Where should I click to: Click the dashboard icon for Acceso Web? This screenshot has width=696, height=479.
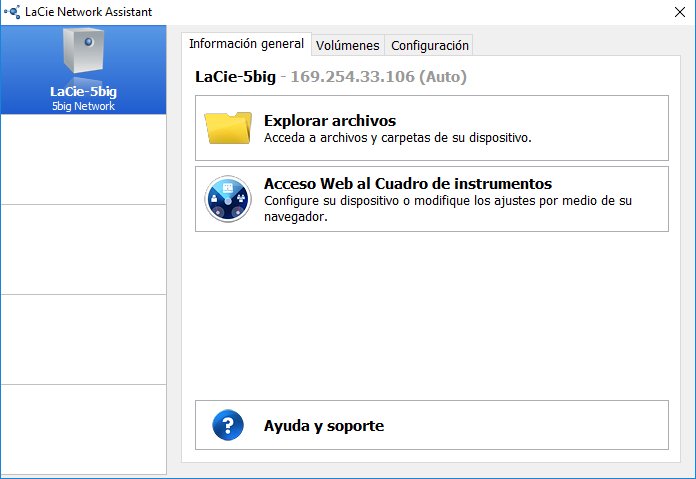coord(228,198)
